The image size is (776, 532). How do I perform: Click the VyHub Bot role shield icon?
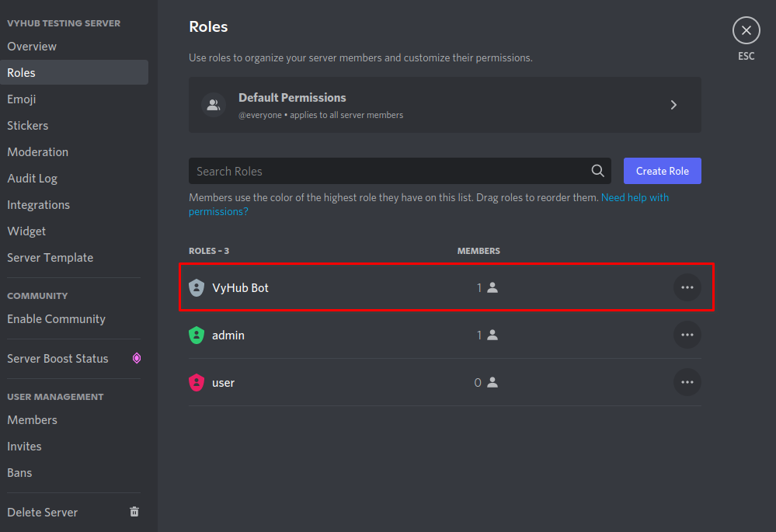click(196, 287)
